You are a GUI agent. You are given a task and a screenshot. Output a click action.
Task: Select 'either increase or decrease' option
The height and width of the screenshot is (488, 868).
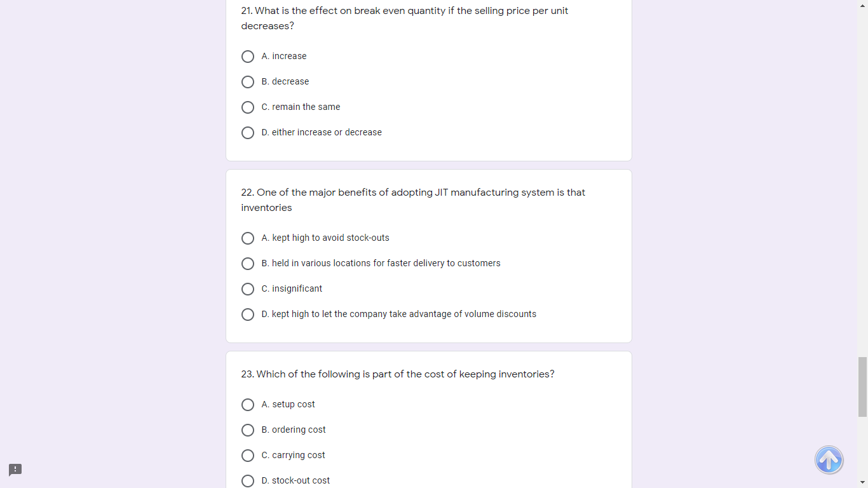point(248,132)
